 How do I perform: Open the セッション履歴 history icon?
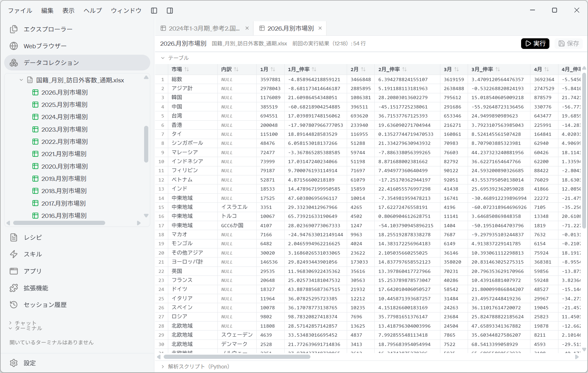[x=14, y=305]
